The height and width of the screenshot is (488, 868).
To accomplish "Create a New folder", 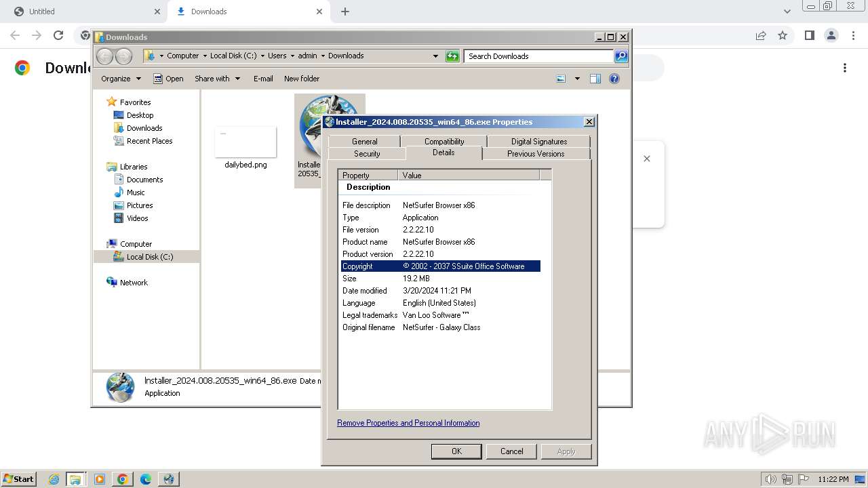I will (x=302, y=79).
